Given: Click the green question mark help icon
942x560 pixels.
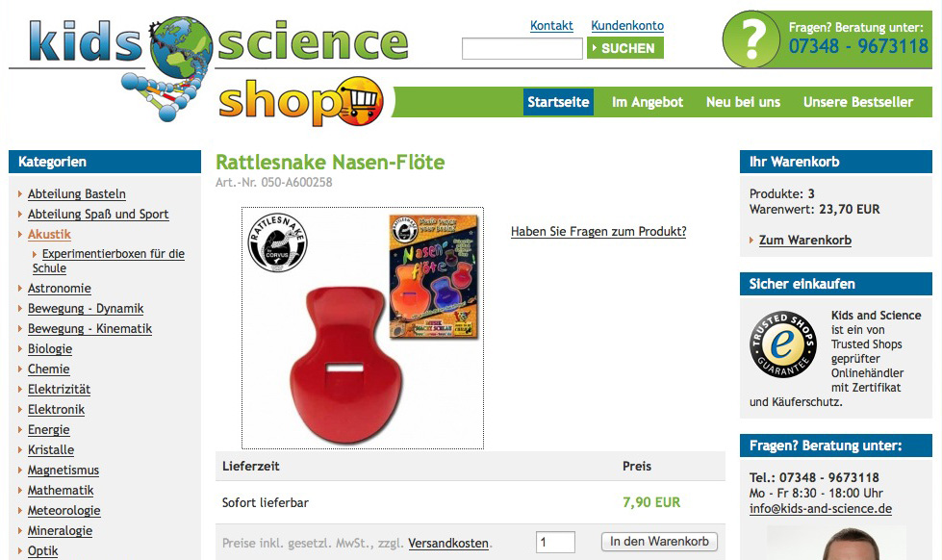Looking at the screenshot, I should tap(751, 39).
